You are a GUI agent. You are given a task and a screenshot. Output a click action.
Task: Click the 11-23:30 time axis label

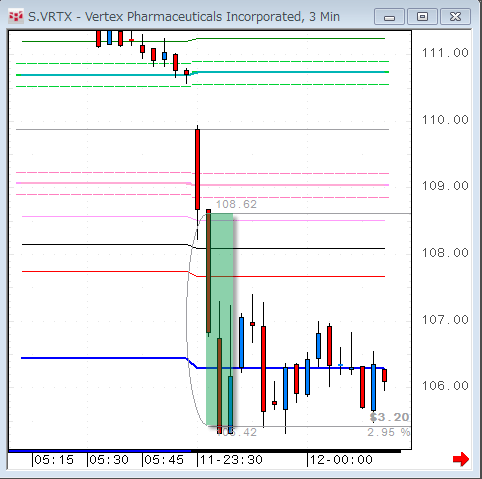231,460
